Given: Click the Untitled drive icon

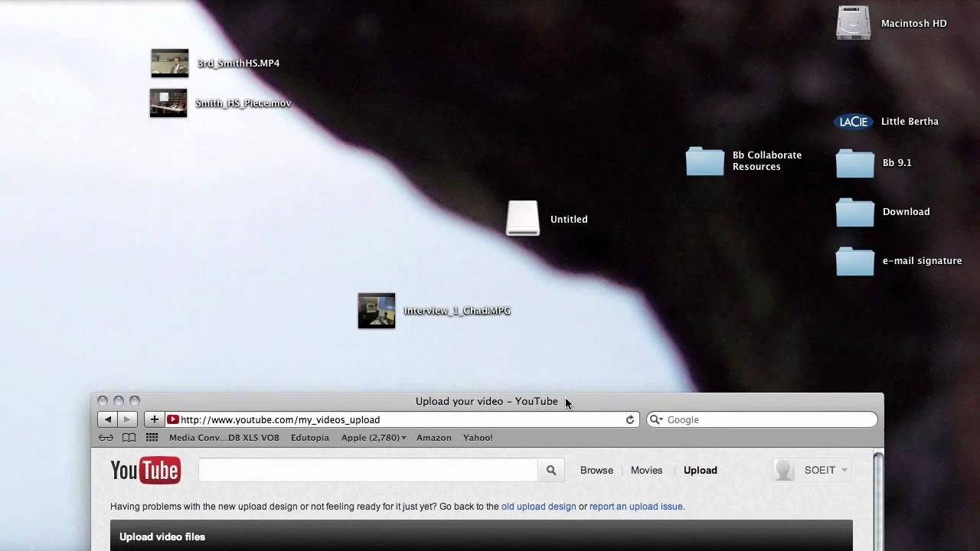Looking at the screenshot, I should 523,218.
